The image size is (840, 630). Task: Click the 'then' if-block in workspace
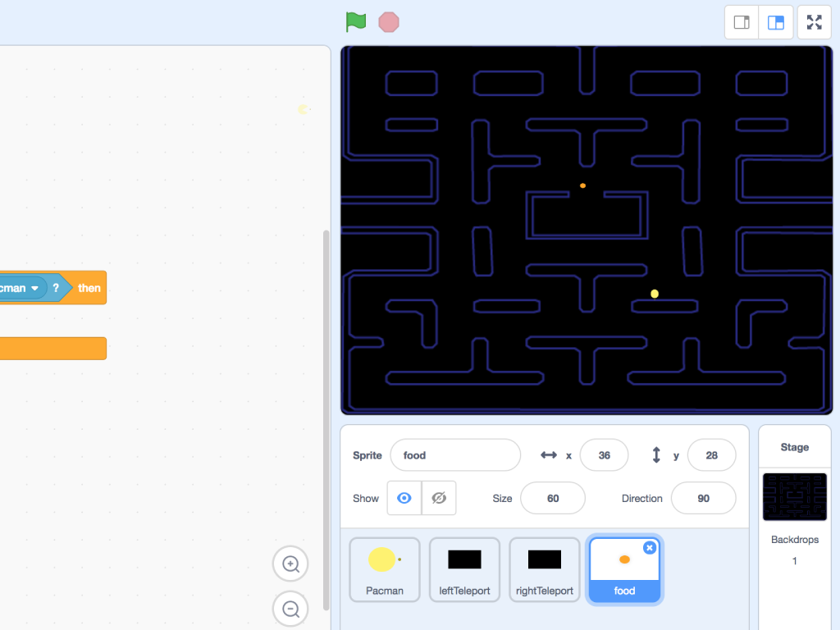[89, 288]
